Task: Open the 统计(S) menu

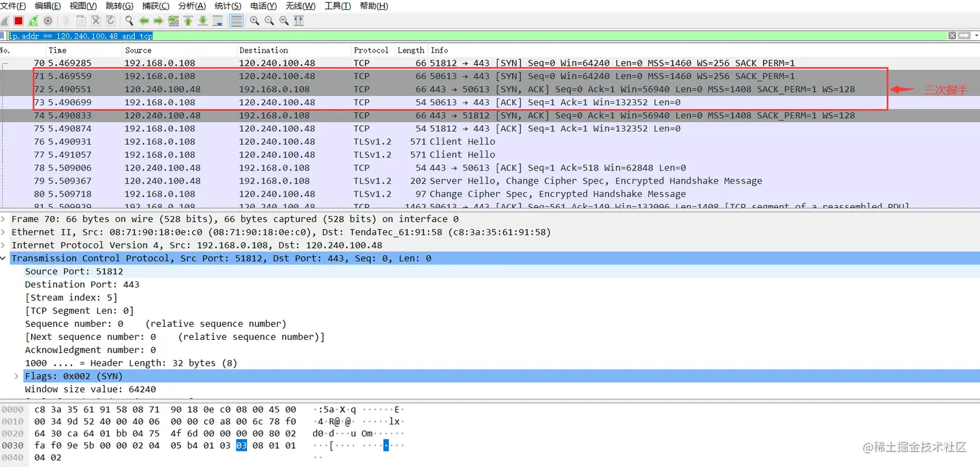Action: (x=228, y=6)
